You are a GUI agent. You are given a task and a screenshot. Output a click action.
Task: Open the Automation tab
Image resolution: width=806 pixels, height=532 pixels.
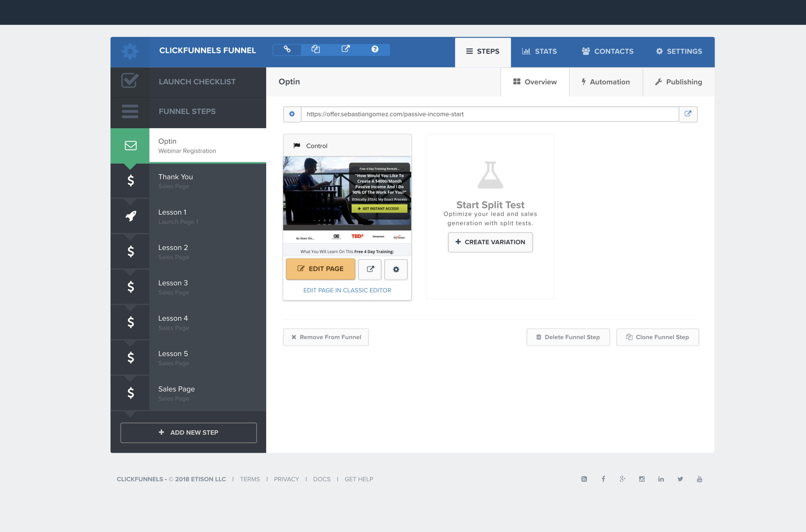tap(606, 82)
